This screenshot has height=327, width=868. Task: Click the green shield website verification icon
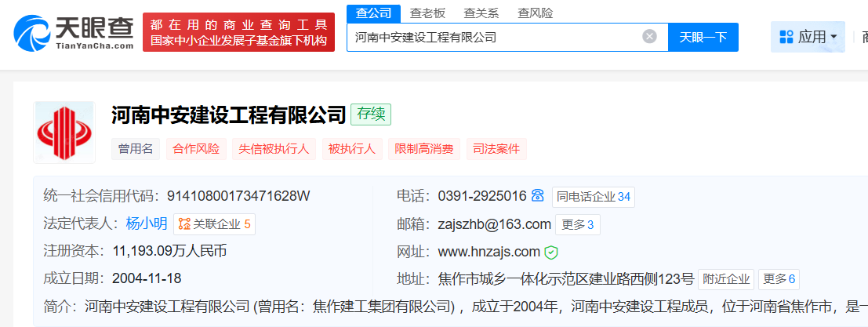point(551,253)
